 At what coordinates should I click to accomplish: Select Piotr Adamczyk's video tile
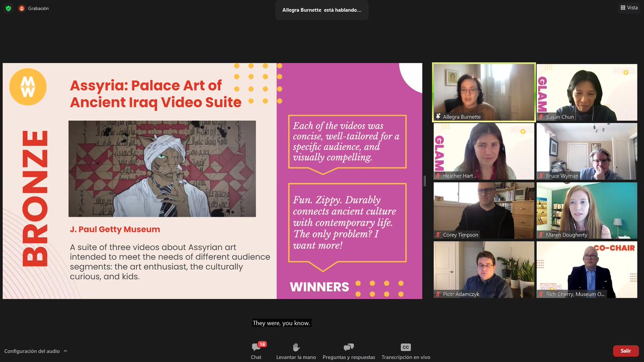click(x=484, y=270)
